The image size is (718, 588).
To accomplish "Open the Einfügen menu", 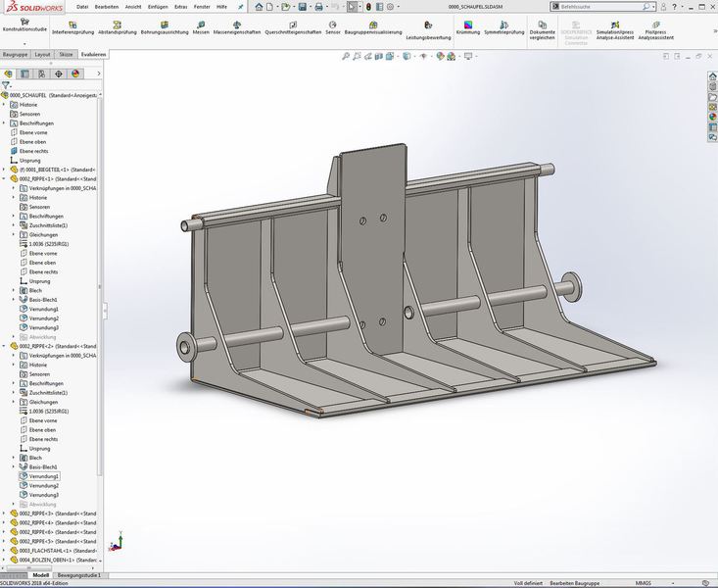I will (158, 7).
